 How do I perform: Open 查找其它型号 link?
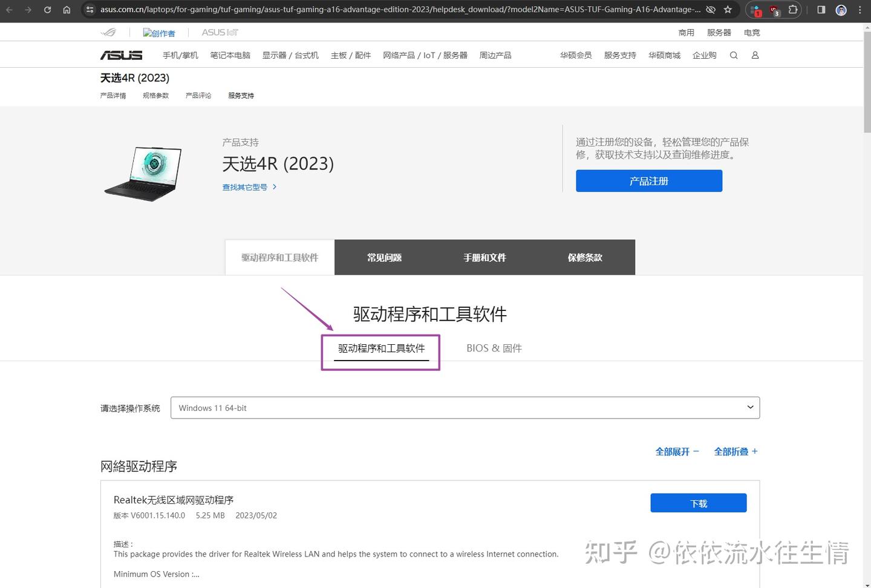point(249,187)
